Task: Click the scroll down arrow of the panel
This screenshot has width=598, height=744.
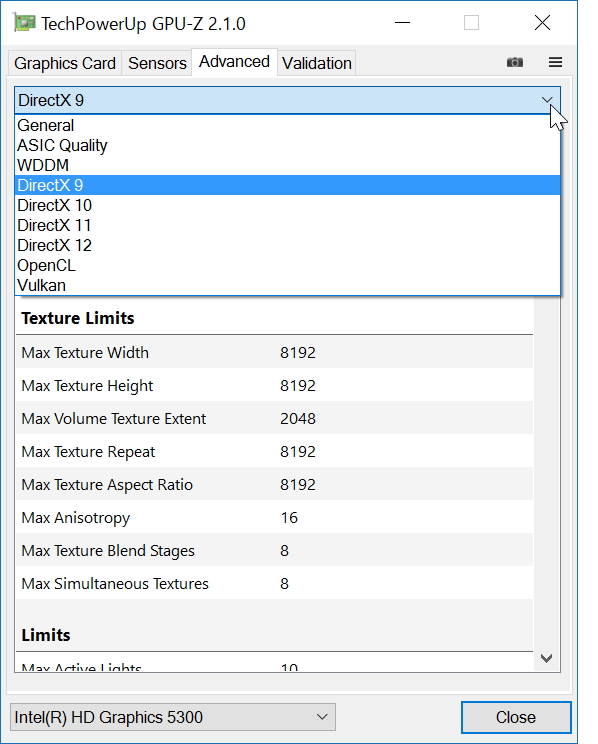Action: (x=546, y=658)
